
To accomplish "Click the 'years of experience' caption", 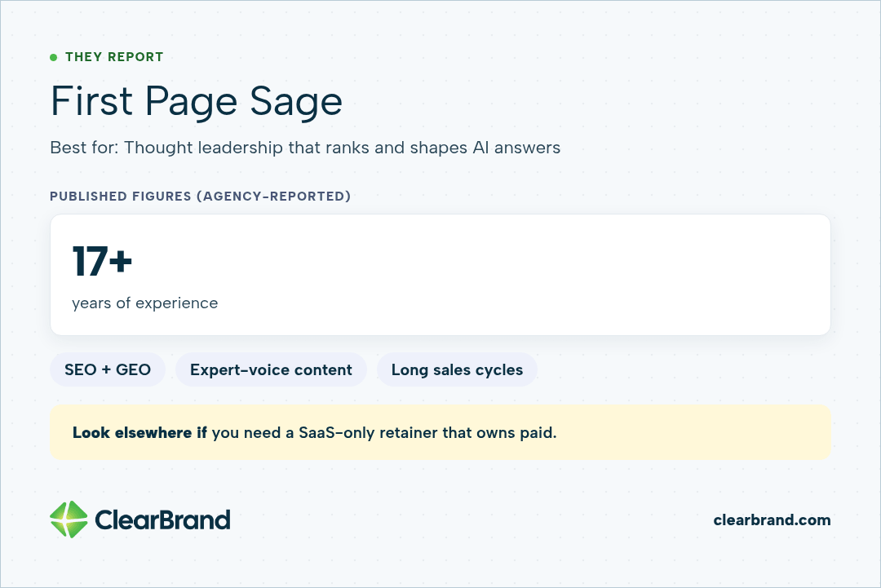I will tap(145, 303).
